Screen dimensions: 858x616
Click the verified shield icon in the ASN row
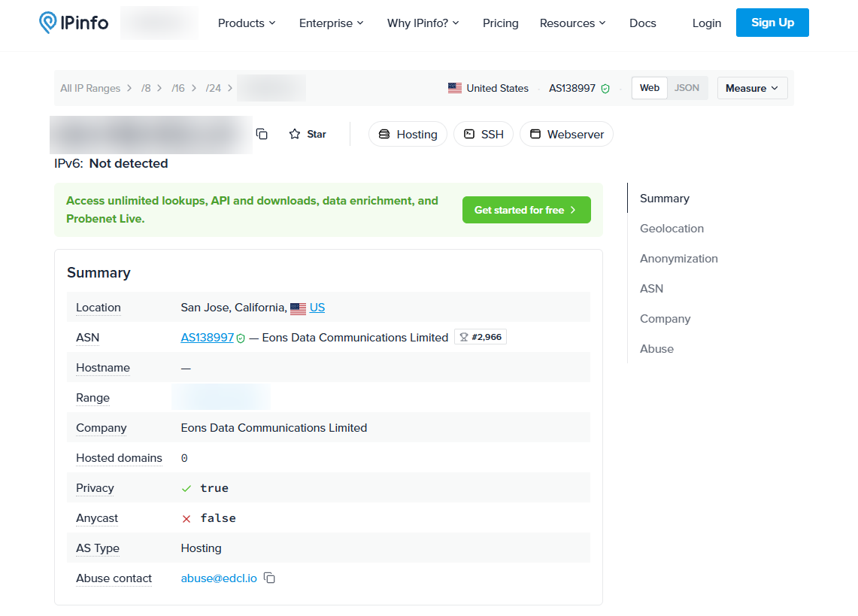[x=241, y=338]
